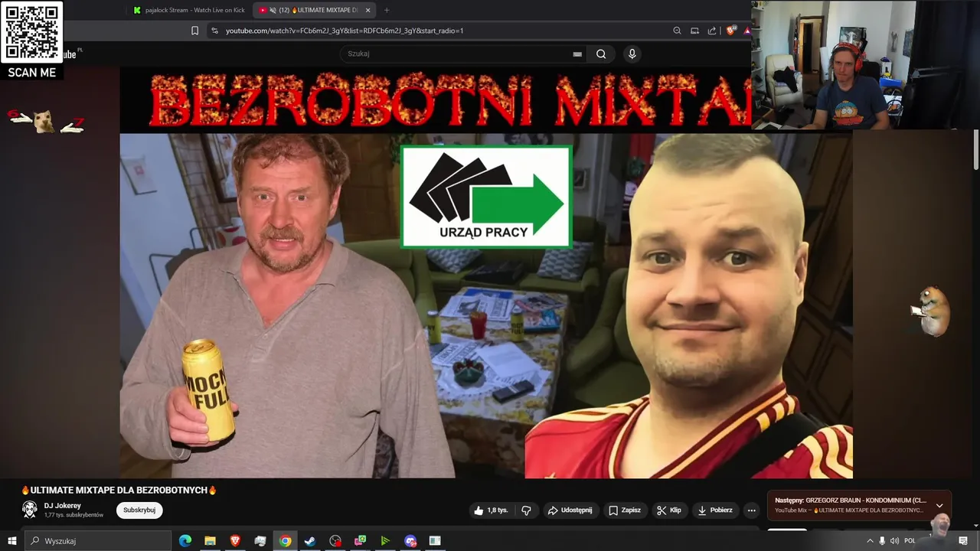Open Windows notification center
The width and height of the screenshot is (980, 551).
[x=963, y=541]
